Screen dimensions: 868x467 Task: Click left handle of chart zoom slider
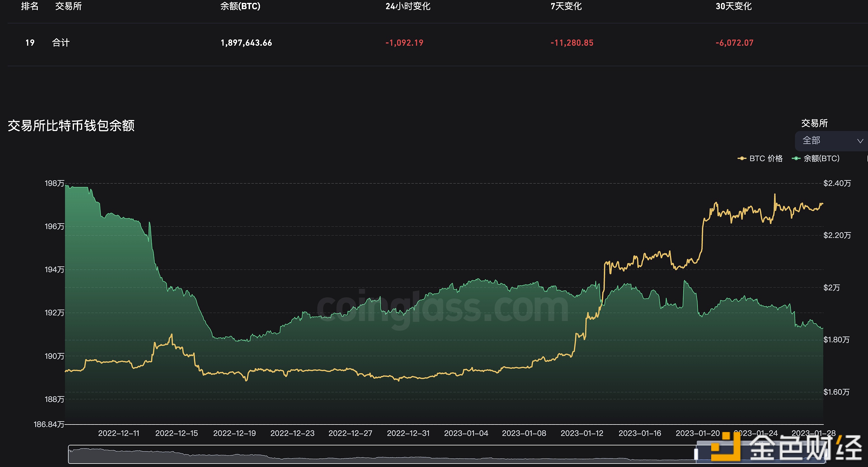(696, 454)
